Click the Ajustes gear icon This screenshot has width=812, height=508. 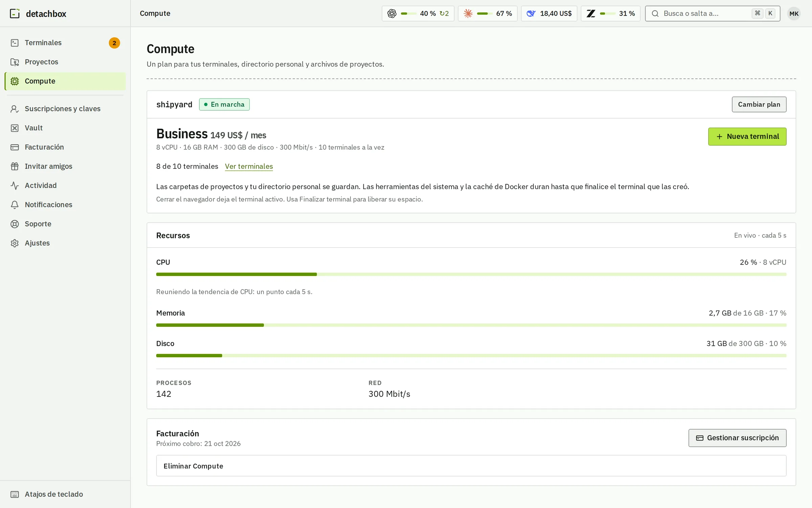(15, 243)
